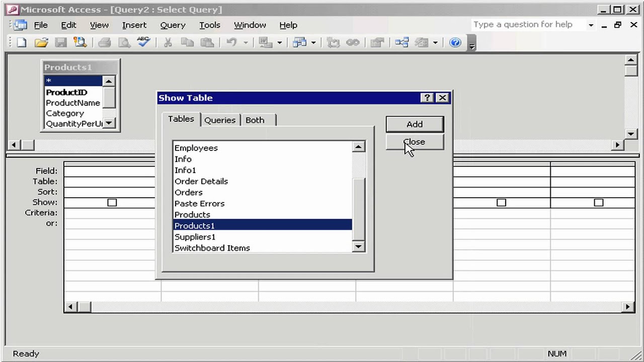Open the Query menu
This screenshot has width=644, height=362.
[173, 25]
